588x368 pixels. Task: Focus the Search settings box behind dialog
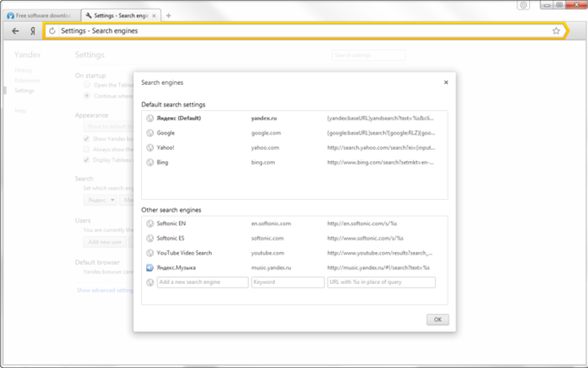368,55
